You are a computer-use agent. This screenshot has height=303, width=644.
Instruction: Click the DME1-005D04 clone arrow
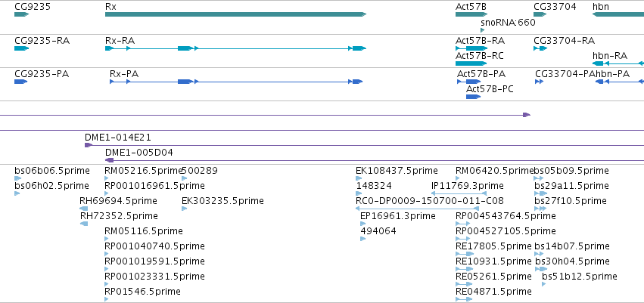(109, 160)
